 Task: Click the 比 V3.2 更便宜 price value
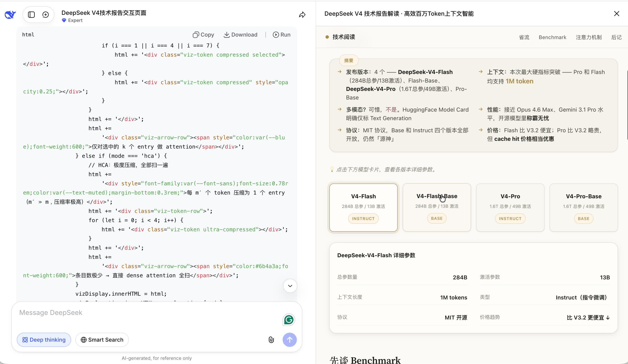(x=588, y=318)
